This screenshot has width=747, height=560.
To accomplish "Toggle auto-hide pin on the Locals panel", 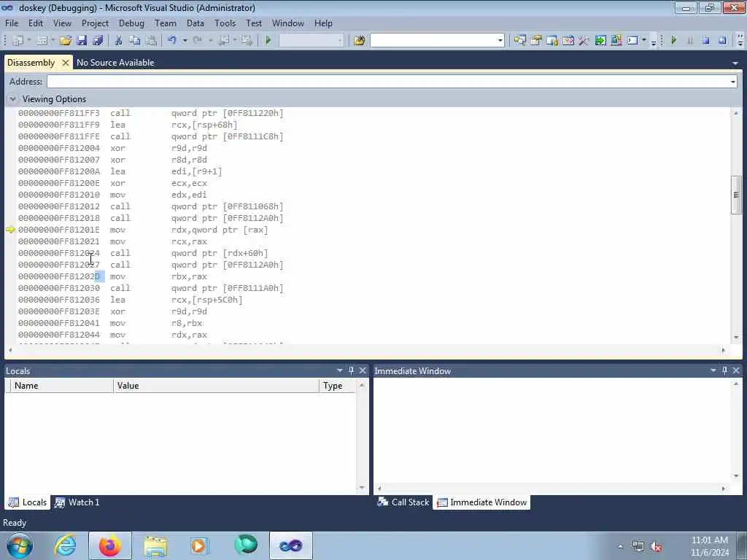I will [352, 370].
